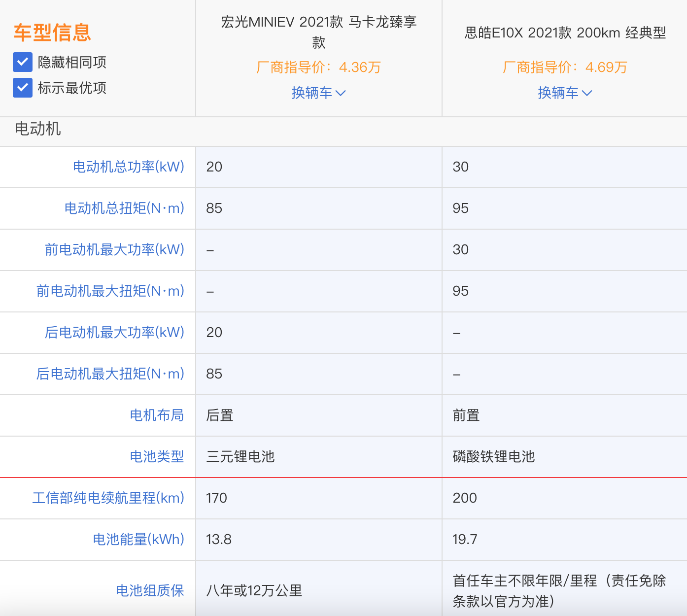Screen dimensions: 687x616
Task: Open 换辆车 dropdown under 思皓E10X
Action: [x=565, y=93]
